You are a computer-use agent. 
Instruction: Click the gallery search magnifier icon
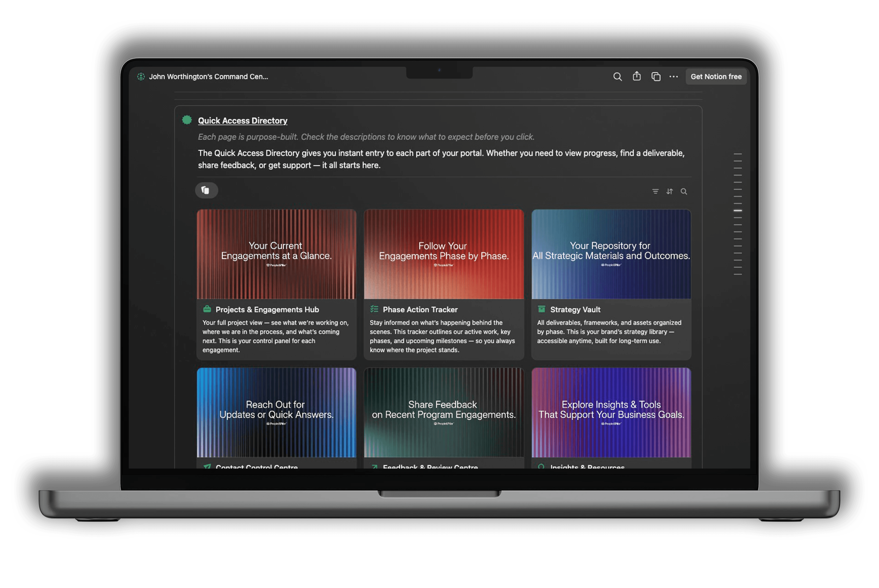pos(684,192)
